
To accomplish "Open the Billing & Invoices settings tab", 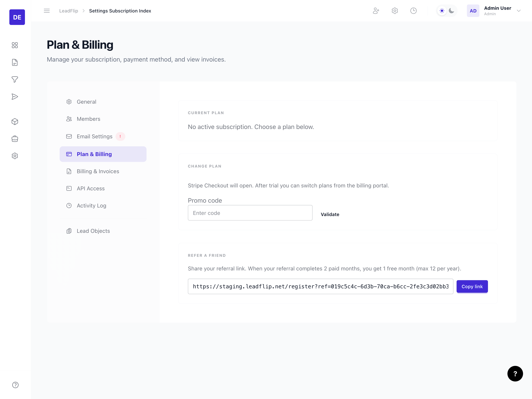I will (x=98, y=171).
